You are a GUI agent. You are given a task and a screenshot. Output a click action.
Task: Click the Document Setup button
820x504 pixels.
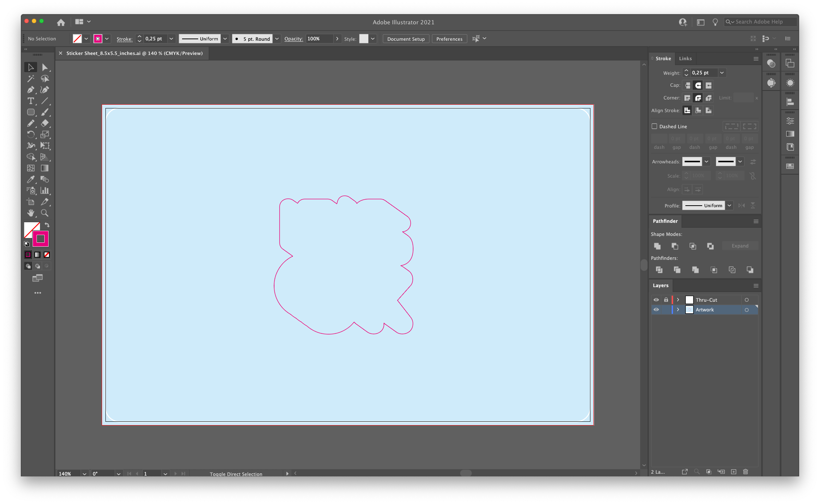pyautogui.click(x=406, y=39)
